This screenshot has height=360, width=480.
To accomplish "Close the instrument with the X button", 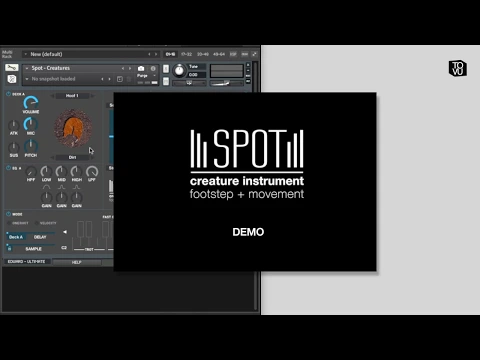I will coord(248,65).
